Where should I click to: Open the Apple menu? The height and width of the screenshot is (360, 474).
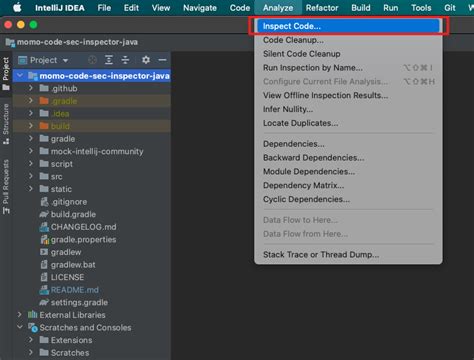tap(17, 8)
